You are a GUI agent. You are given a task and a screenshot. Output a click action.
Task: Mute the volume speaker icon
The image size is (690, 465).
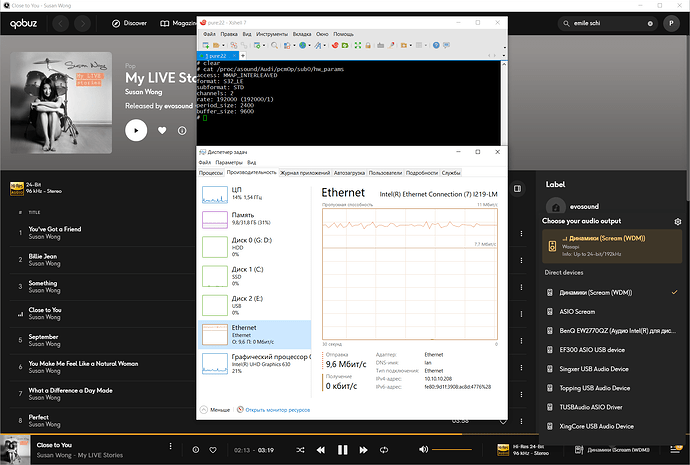click(x=423, y=449)
